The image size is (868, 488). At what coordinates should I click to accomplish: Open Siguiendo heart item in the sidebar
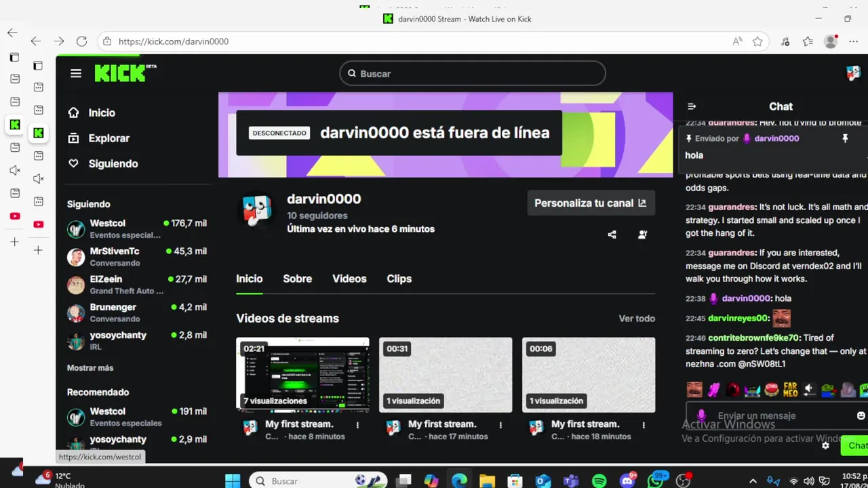(102, 163)
